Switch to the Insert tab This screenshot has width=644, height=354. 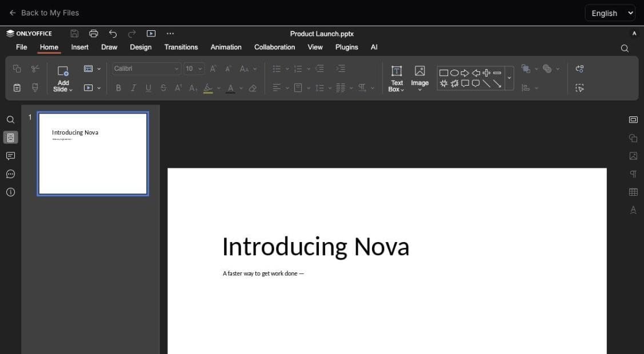tap(79, 47)
